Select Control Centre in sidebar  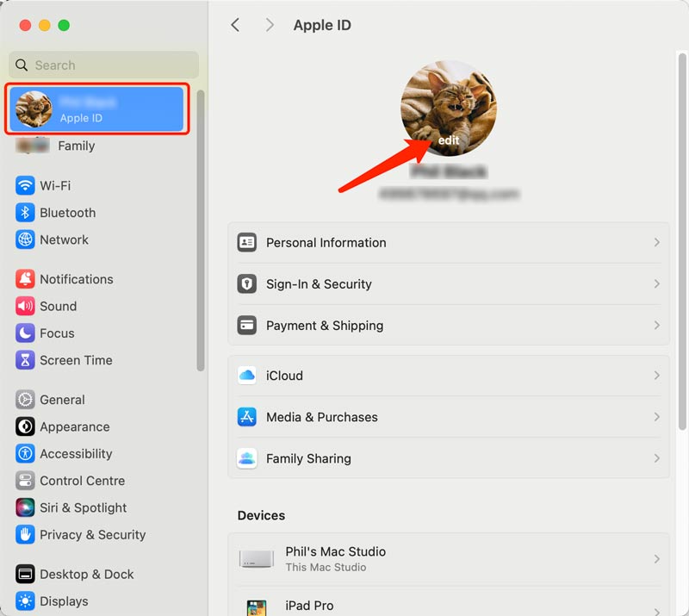click(x=82, y=481)
